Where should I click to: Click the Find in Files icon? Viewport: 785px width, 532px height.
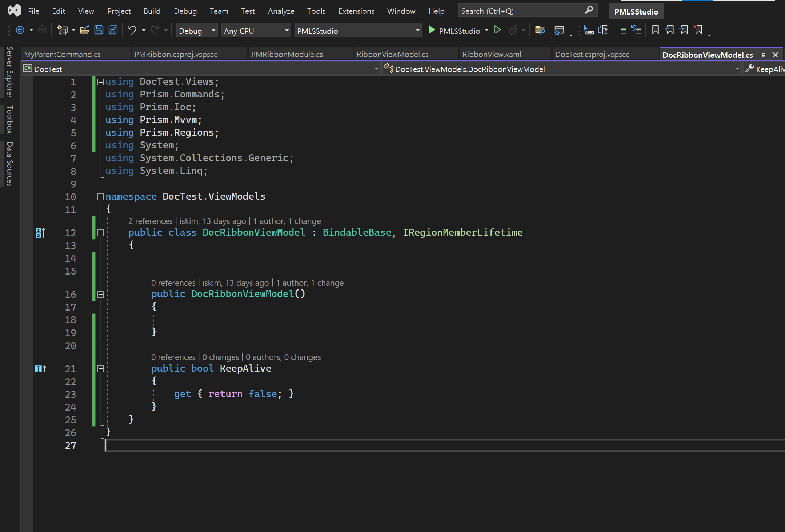540,30
